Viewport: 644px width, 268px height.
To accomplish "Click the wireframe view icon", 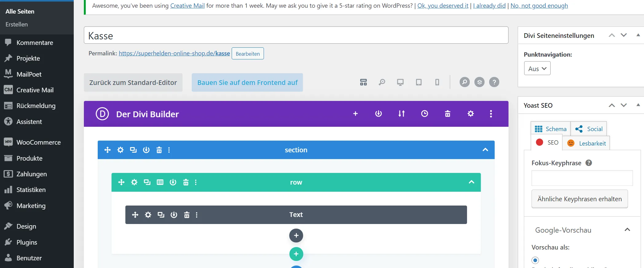I will (x=363, y=82).
